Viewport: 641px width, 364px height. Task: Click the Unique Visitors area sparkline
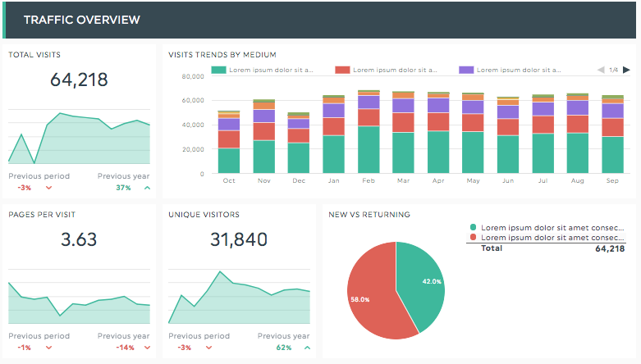point(239,298)
